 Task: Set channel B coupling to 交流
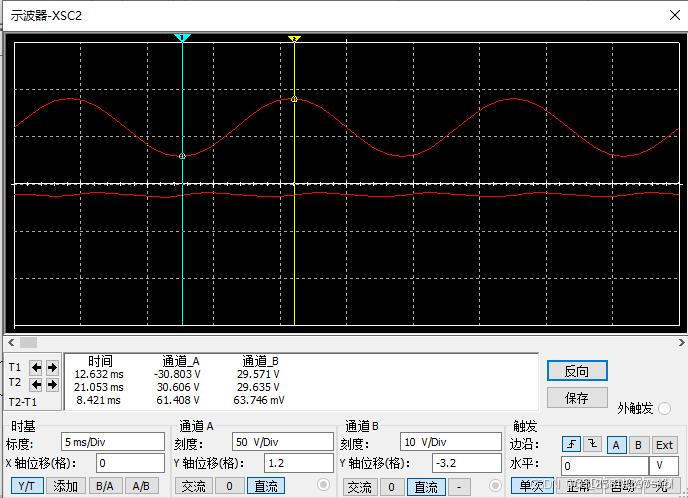pyautogui.click(x=359, y=487)
